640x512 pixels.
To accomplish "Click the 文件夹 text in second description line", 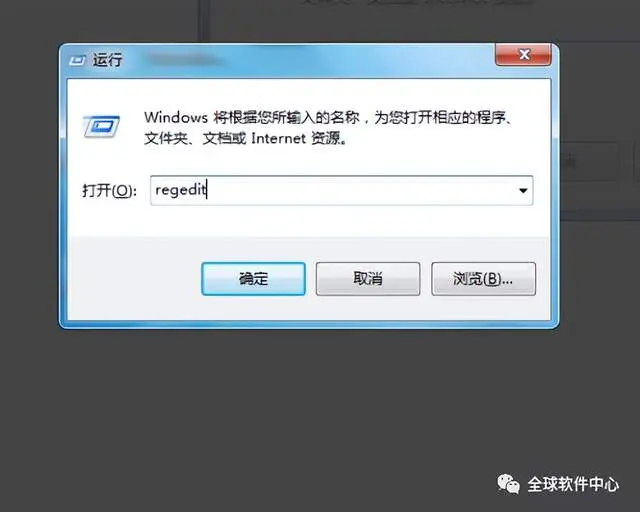I will [x=166, y=139].
